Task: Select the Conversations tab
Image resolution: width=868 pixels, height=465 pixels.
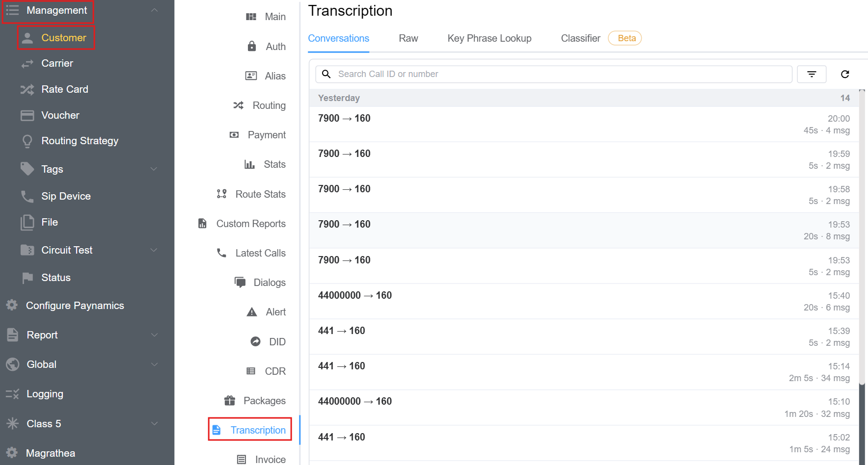Action: [x=339, y=38]
